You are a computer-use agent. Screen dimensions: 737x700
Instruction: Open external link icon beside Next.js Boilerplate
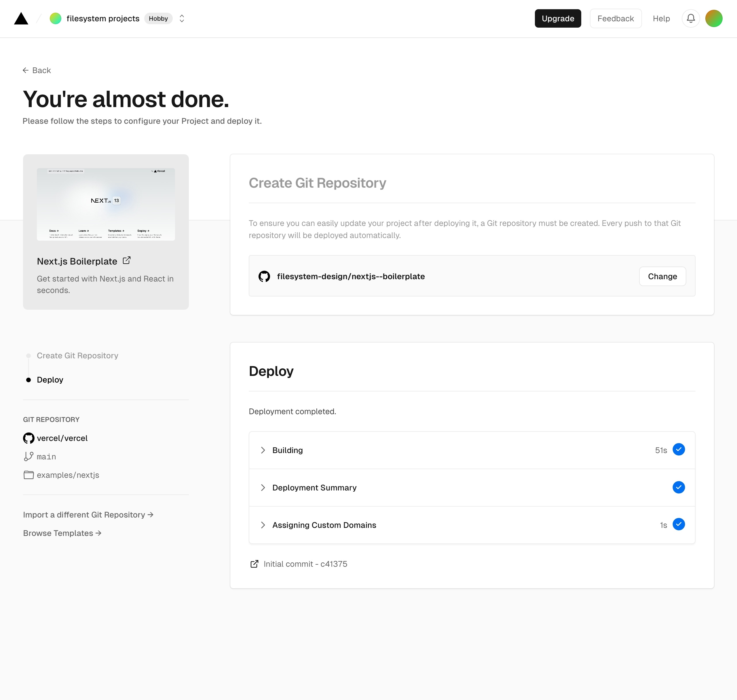click(126, 260)
